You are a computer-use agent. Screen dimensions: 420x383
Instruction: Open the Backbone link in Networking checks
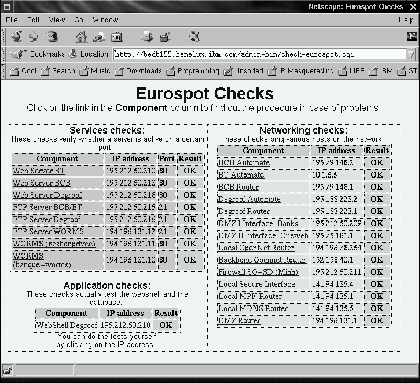pyautogui.click(x=262, y=260)
